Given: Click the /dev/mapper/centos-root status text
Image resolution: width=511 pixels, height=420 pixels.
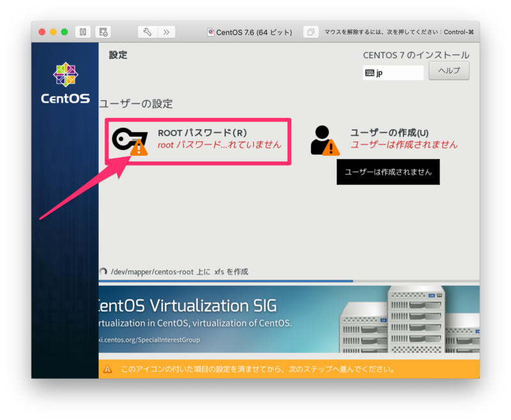Looking at the screenshot, I should (179, 271).
